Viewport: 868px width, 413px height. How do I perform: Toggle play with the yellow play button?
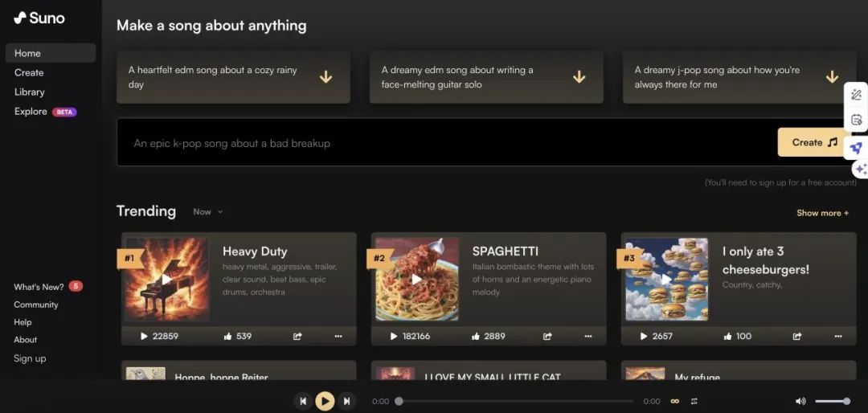325,401
